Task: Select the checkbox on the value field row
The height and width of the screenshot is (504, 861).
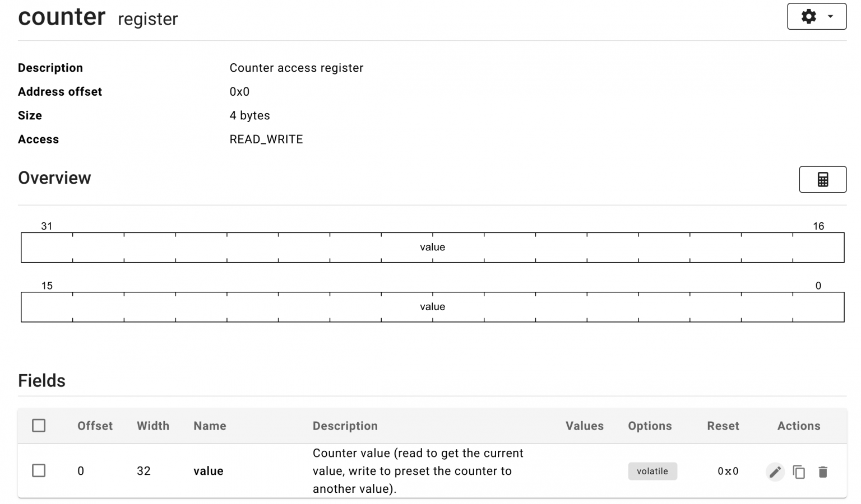Action: 39,470
